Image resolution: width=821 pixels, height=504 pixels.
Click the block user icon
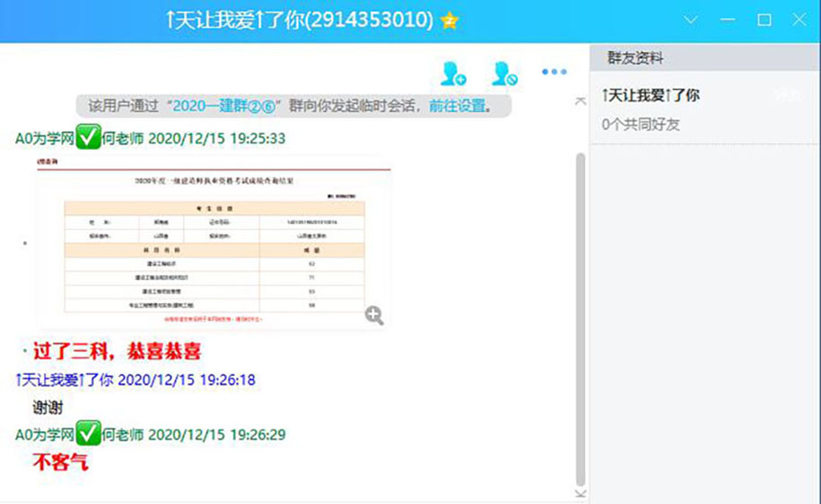tap(504, 72)
